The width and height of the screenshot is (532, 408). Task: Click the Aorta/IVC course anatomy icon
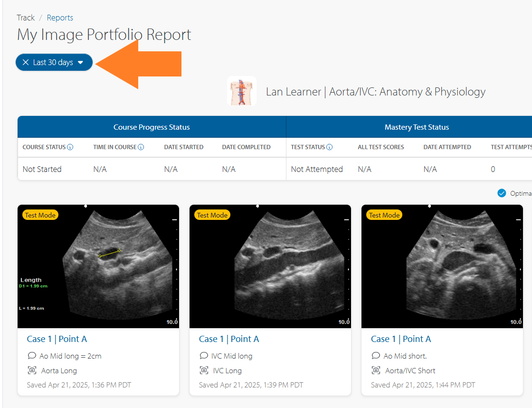[x=241, y=91]
